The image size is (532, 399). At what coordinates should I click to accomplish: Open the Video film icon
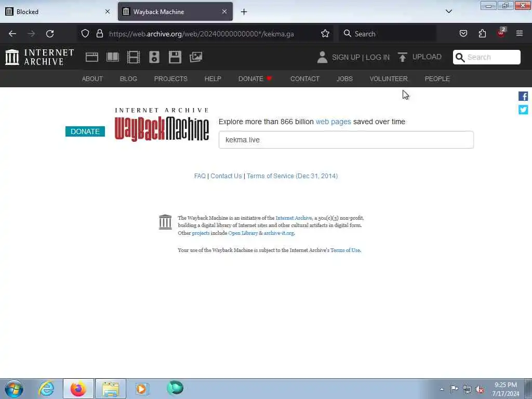coord(134,57)
